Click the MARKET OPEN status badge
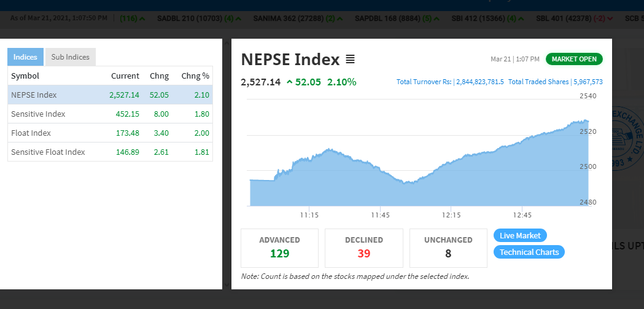644x309 pixels. pyautogui.click(x=574, y=59)
